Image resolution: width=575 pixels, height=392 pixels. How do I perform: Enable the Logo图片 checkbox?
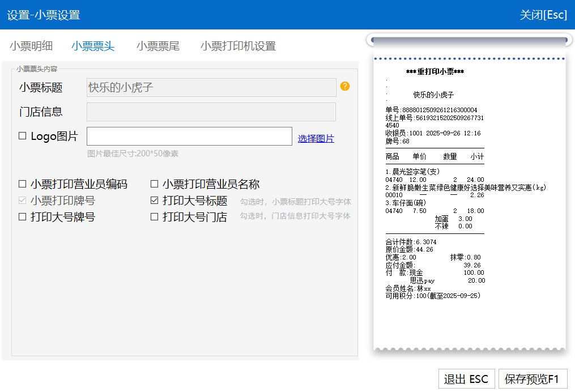pyautogui.click(x=23, y=136)
